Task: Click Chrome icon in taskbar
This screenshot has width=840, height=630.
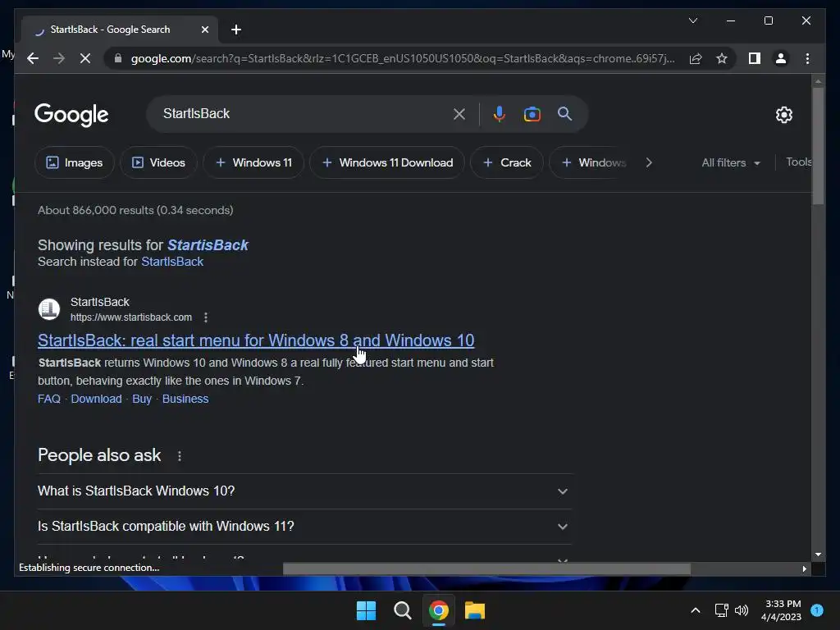Action: coord(439,610)
